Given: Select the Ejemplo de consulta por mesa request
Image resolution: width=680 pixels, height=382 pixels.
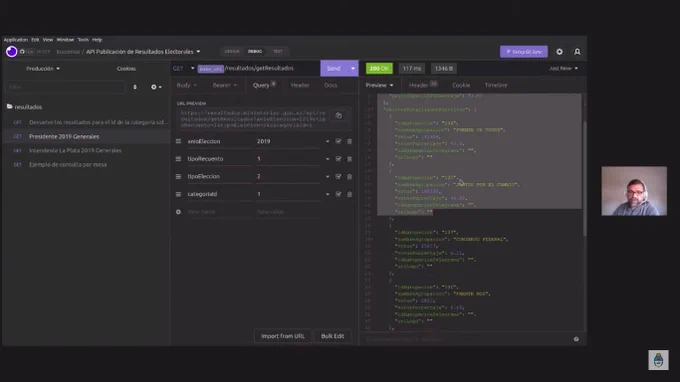Looking at the screenshot, I should point(68,165).
